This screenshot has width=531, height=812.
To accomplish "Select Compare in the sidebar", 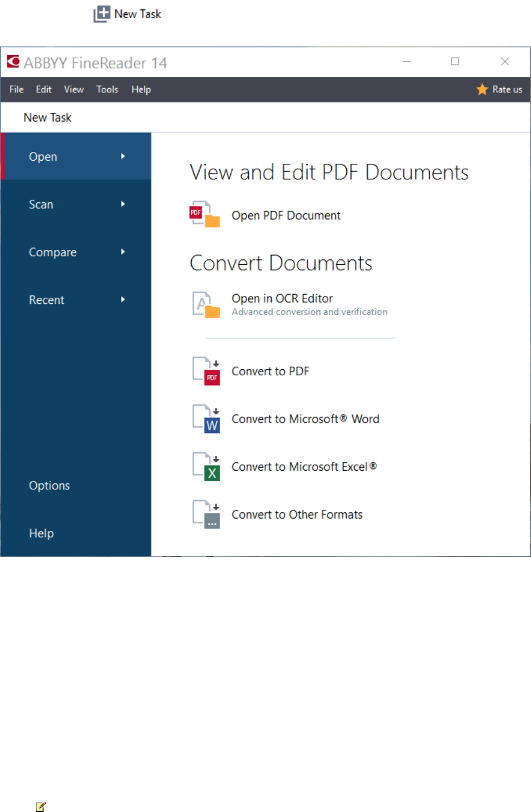I will pos(76,252).
